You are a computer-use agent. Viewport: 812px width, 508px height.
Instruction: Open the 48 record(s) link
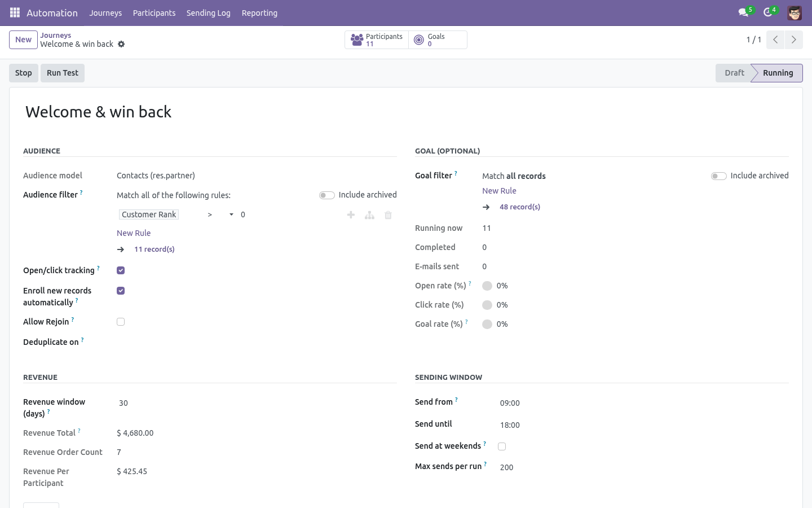pos(520,207)
